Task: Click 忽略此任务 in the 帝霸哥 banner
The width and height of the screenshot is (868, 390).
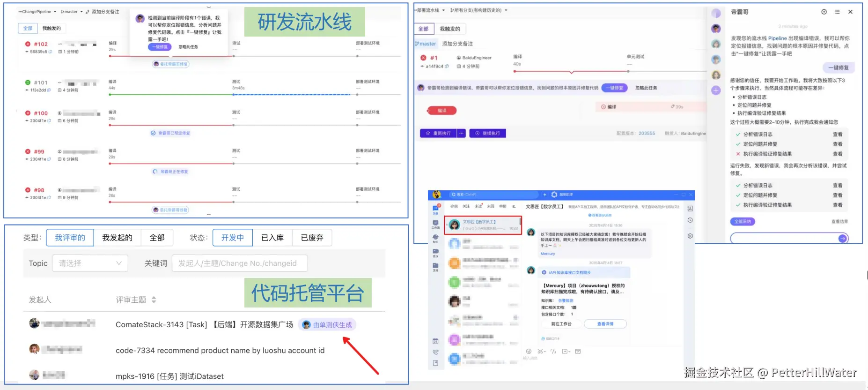Action: click(646, 88)
